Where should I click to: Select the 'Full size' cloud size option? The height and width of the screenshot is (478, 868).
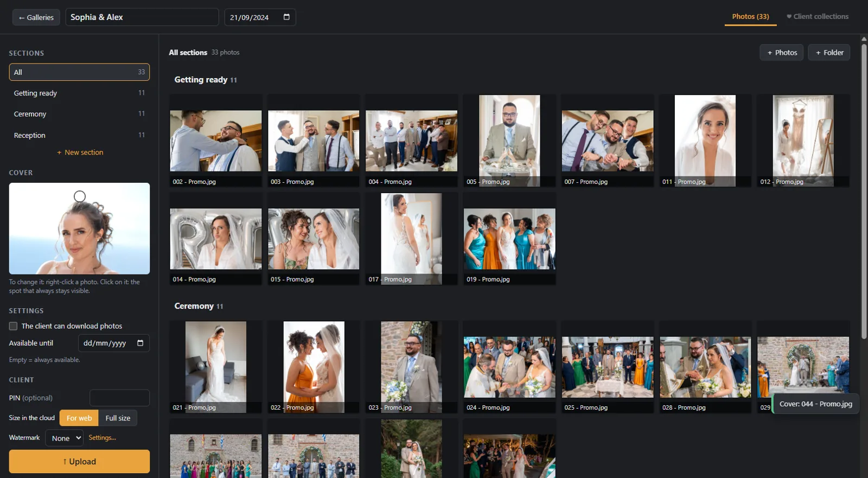[118, 418]
